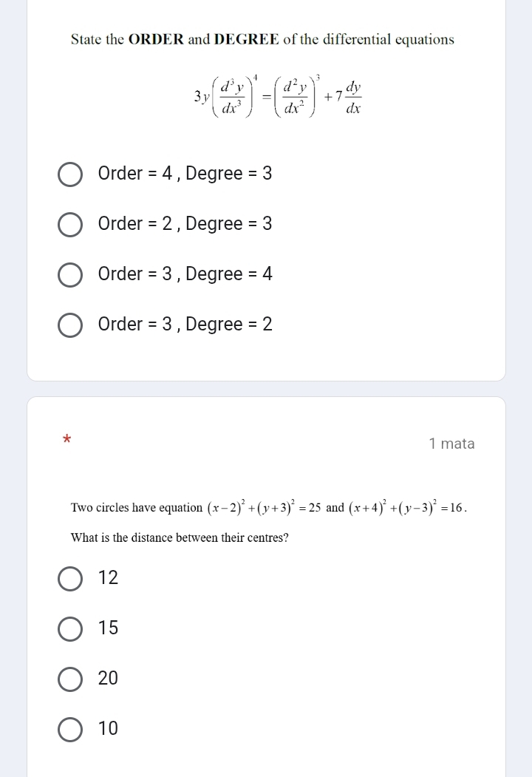Choose the Order = 2, Degree = 3 radio circle
The width and height of the screenshot is (532, 777).
pos(70,225)
